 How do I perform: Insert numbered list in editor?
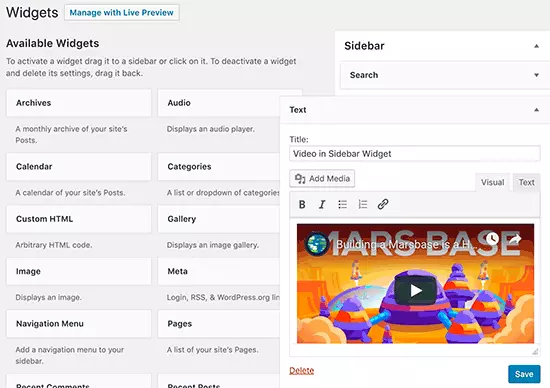(x=363, y=204)
